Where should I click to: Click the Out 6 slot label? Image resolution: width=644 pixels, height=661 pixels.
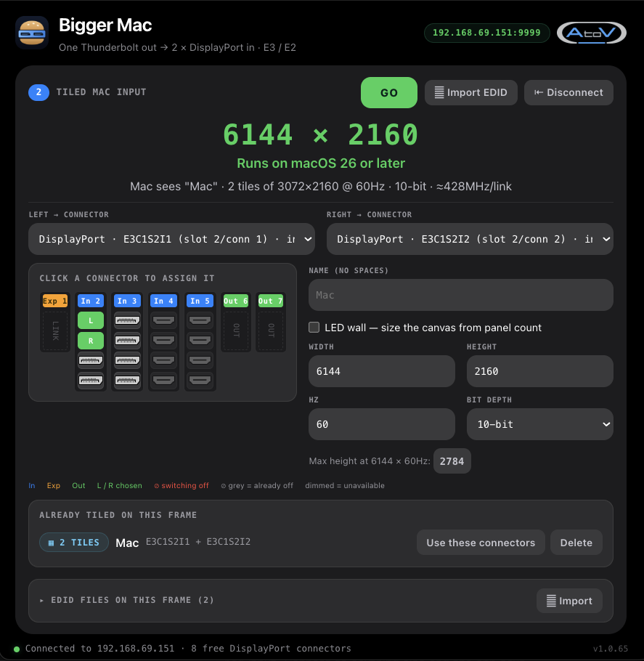[x=235, y=301]
